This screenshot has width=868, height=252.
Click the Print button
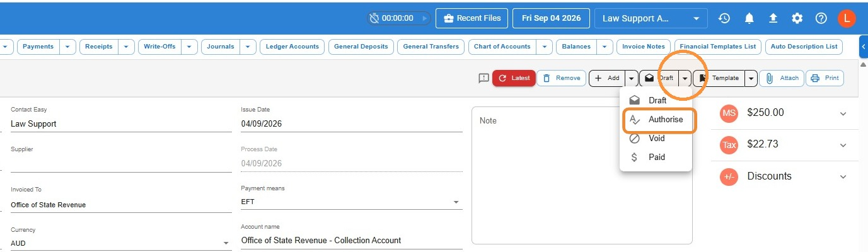click(825, 78)
